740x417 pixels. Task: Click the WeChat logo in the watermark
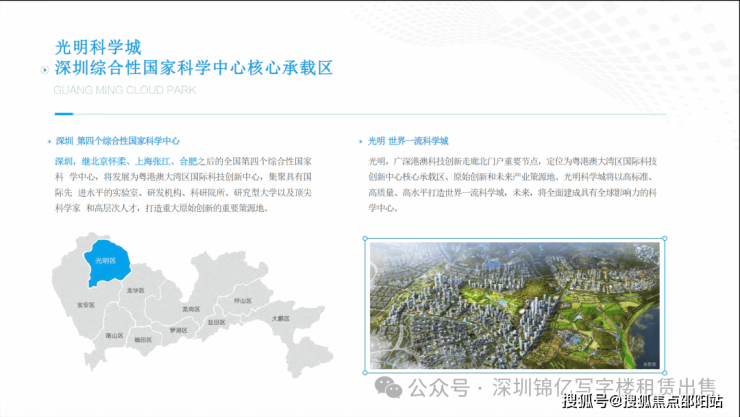coord(386,385)
